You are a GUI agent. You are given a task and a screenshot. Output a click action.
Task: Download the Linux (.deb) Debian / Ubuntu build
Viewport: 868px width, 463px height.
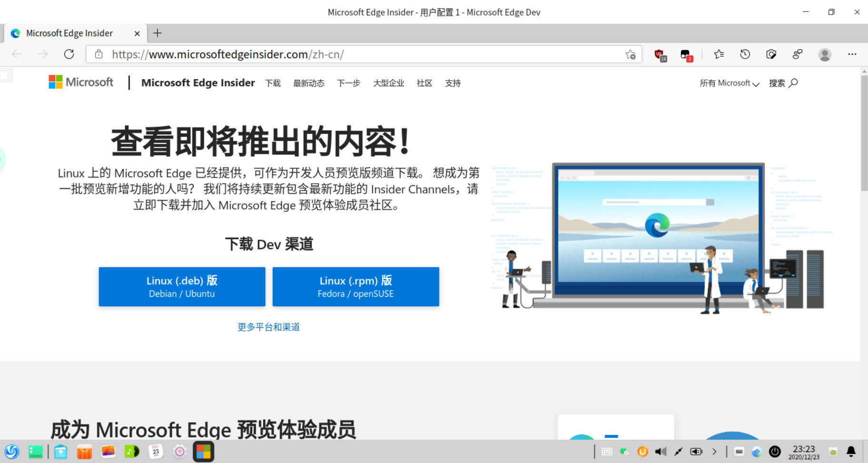pos(182,286)
